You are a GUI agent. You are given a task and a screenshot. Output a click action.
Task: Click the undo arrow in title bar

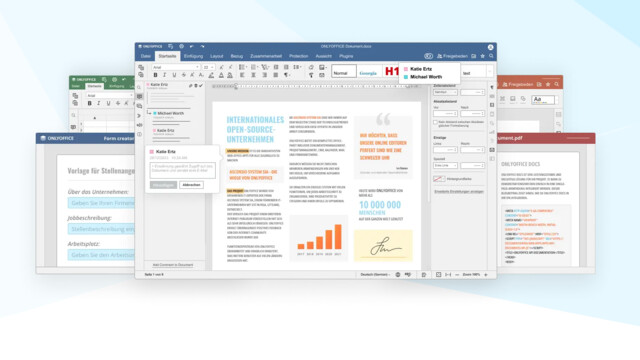[191, 47]
